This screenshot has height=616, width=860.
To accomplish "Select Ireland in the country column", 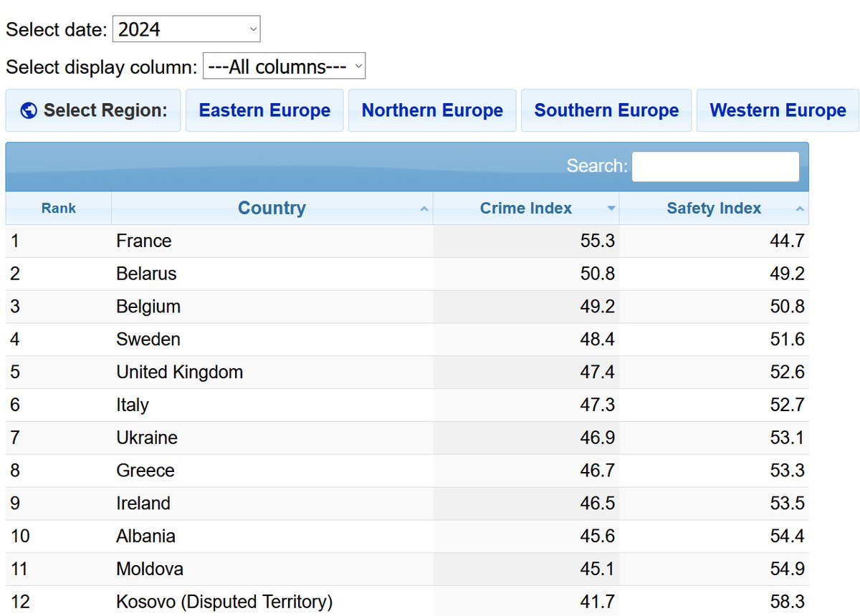I will click(x=143, y=504).
